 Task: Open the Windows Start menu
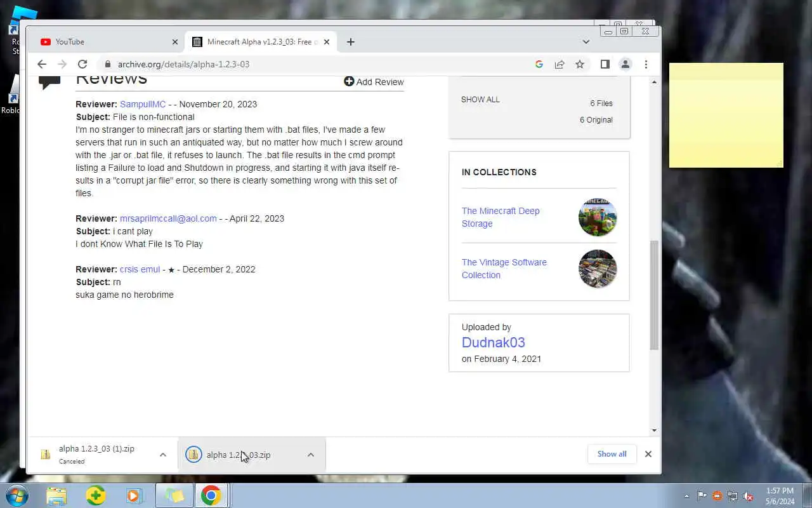[x=16, y=495]
